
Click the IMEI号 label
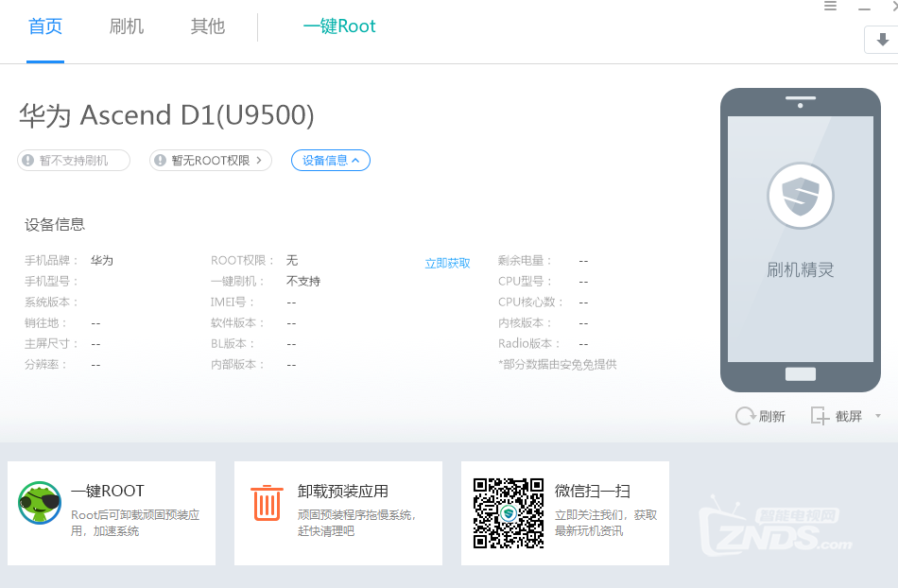coord(232,302)
